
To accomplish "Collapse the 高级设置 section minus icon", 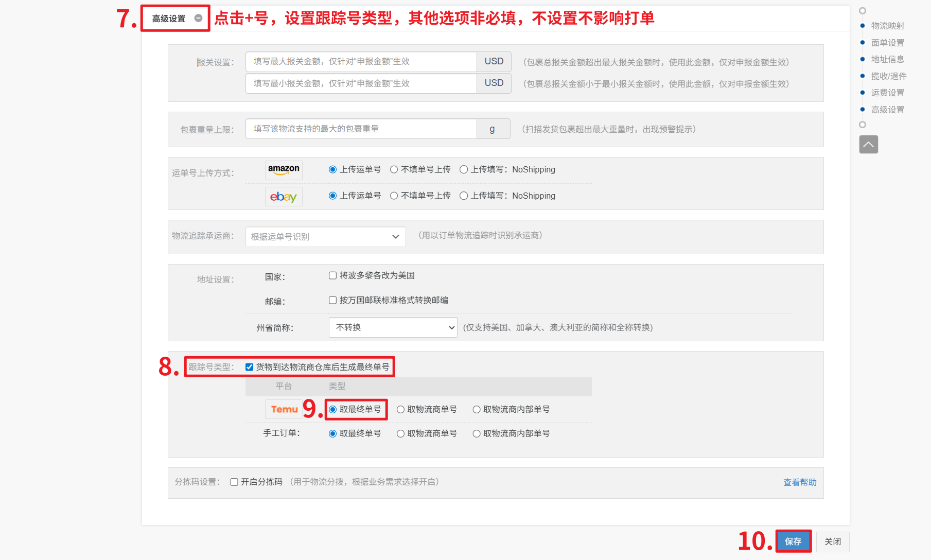I will (x=198, y=19).
